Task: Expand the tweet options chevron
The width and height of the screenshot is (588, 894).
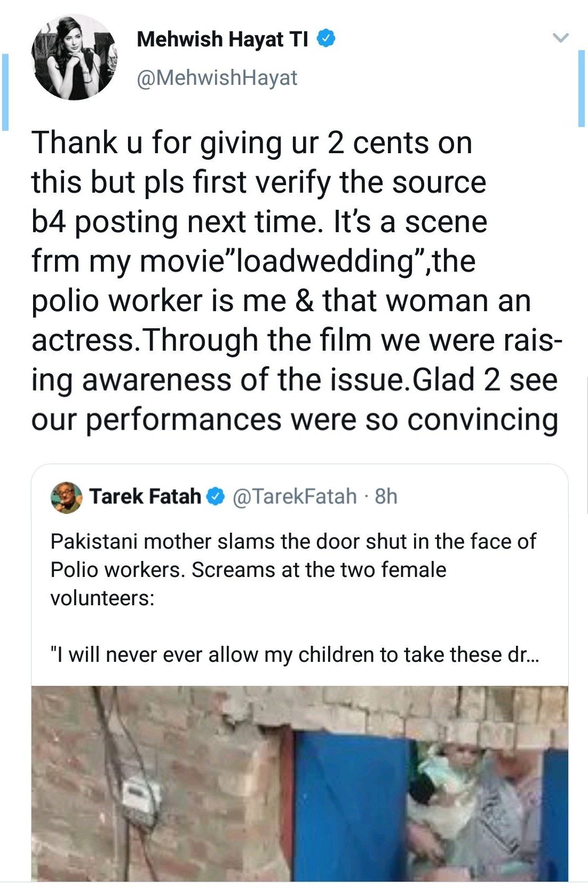Action: point(560,38)
